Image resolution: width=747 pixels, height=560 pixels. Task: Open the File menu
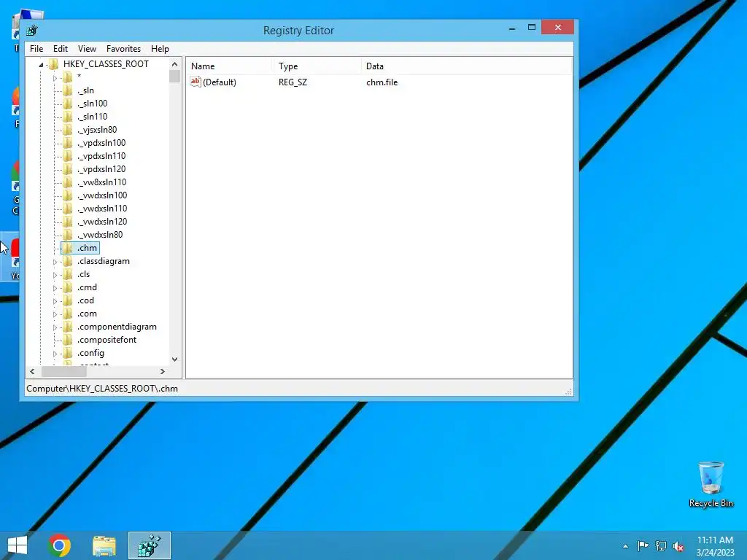36,49
